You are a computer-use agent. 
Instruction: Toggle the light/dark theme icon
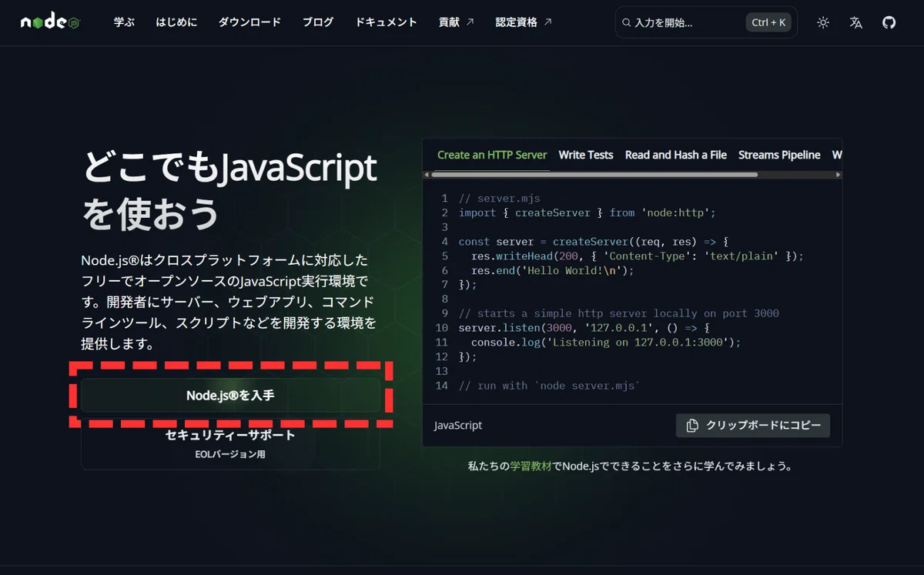(823, 23)
